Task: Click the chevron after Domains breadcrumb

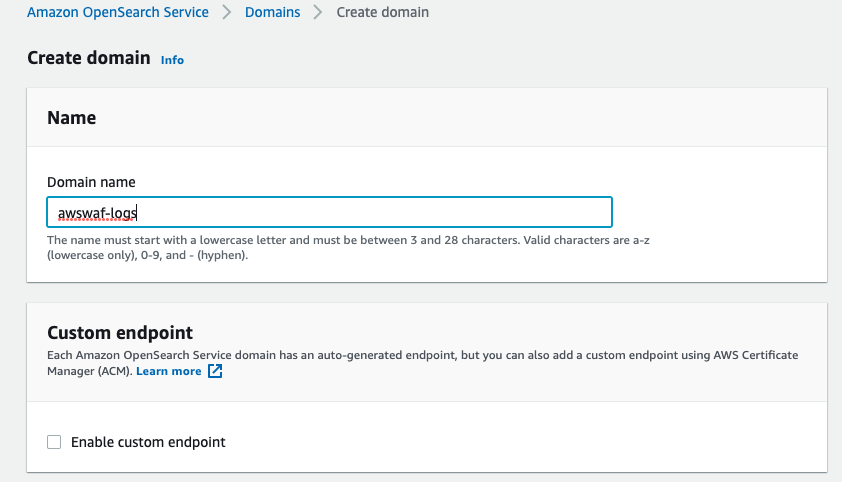Action: pyautogui.click(x=318, y=12)
